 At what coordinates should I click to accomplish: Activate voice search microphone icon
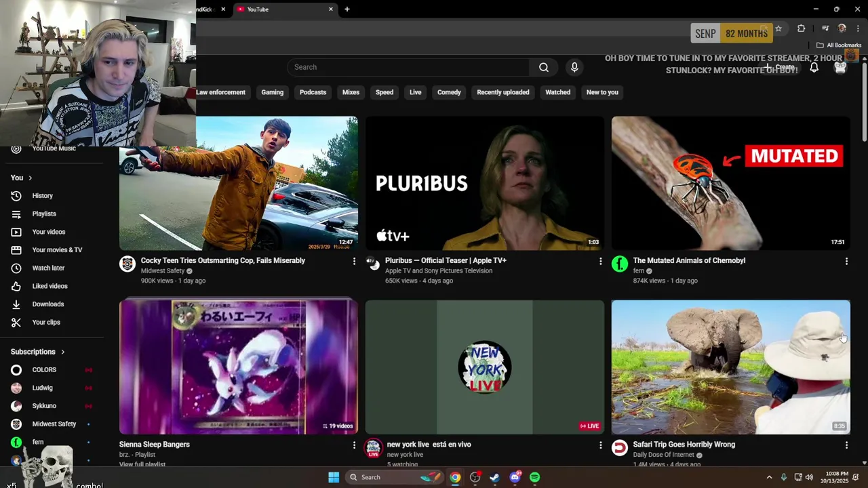click(574, 67)
